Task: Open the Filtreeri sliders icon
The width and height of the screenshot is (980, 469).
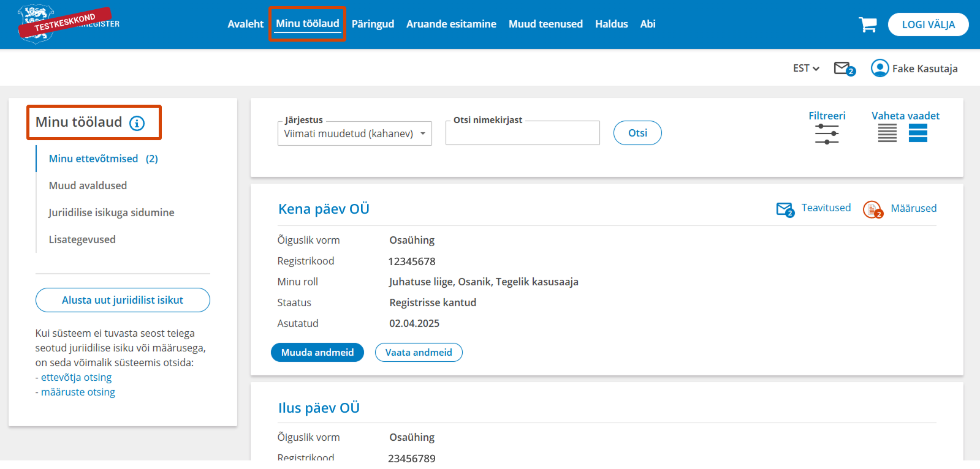Action: 826,133
